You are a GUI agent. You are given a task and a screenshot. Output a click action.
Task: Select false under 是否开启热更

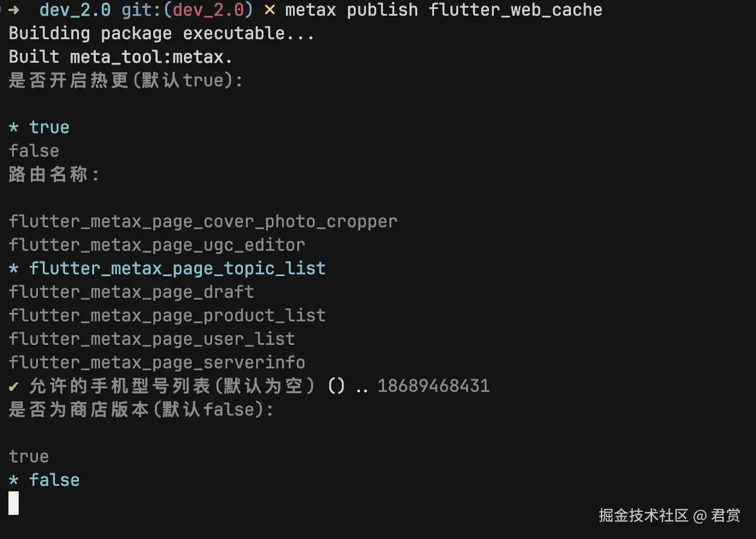pos(34,151)
